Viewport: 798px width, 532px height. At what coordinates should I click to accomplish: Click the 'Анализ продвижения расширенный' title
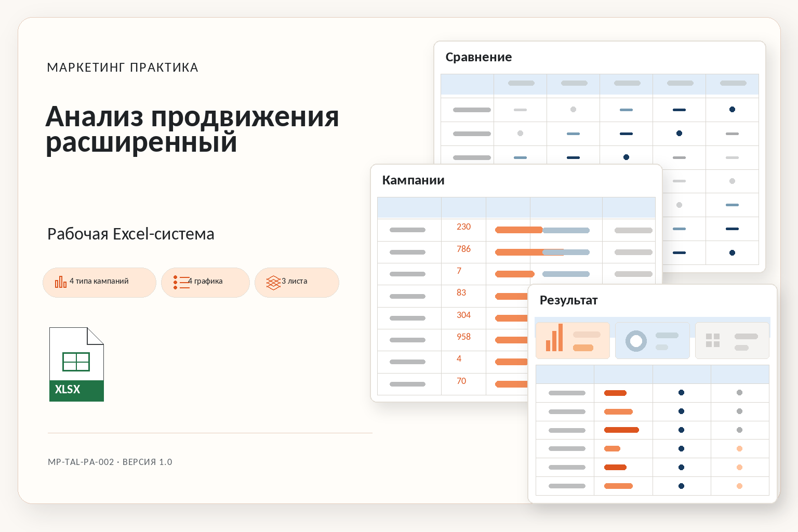[x=192, y=129]
